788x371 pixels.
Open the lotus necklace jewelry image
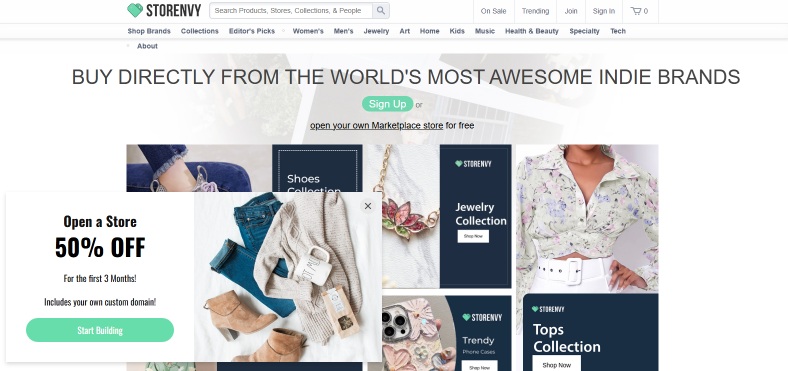click(x=404, y=216)
